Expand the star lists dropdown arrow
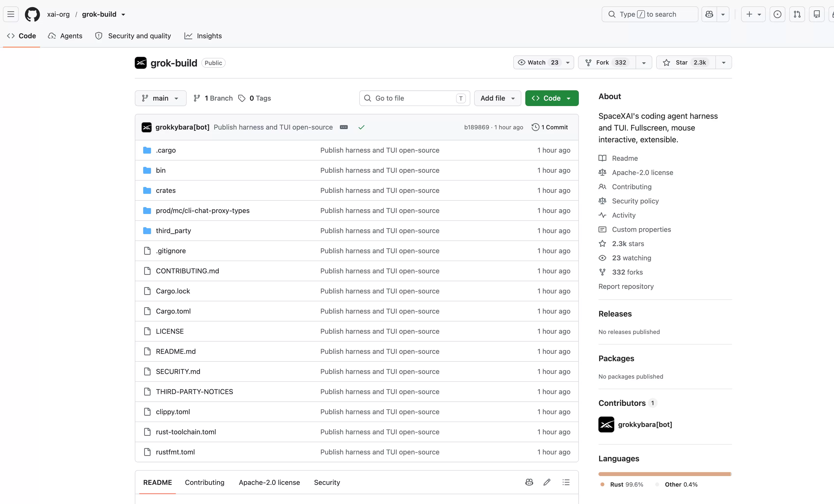834x504 pixels. pyautogui.click(x=724, y=63)
